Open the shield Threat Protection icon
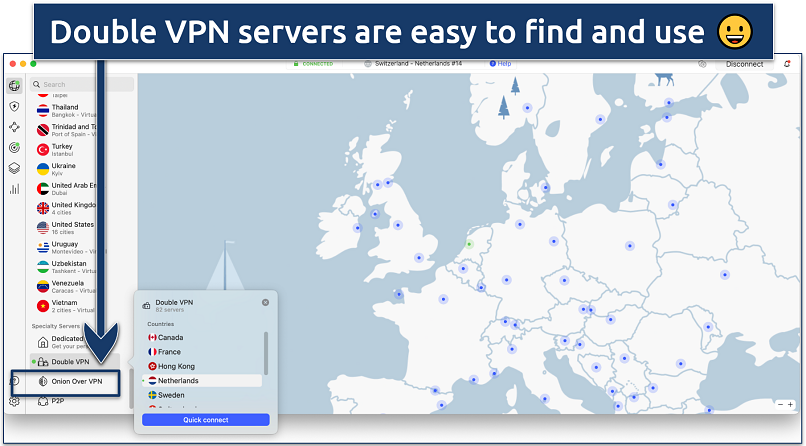Image resolution: width=806 pixels, height=446 pixels. (x=14, y=106)
